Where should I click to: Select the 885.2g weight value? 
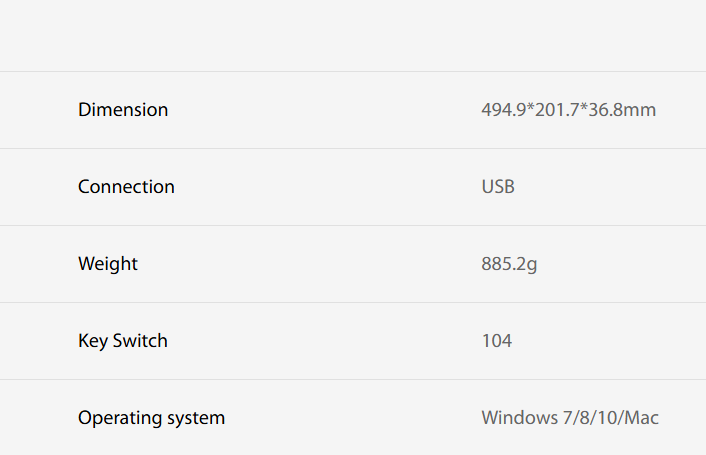(x=509, y=264)
